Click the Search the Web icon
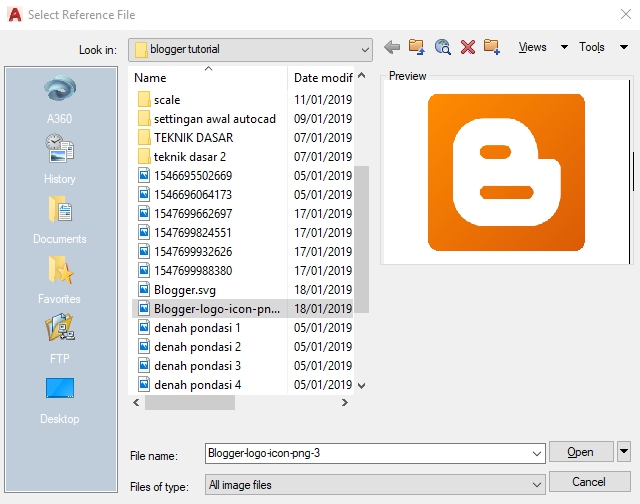This screenshot has width=640, height=504. coord(442,47)
